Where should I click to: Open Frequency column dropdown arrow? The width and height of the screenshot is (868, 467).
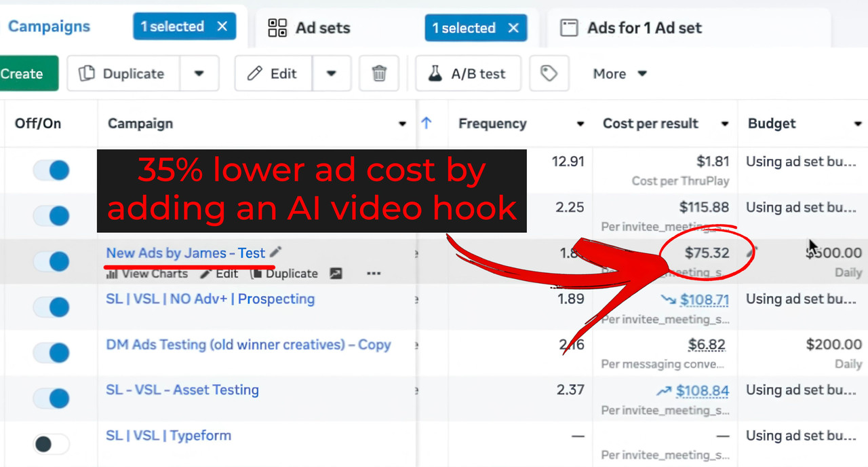click(x=580, y=124)
